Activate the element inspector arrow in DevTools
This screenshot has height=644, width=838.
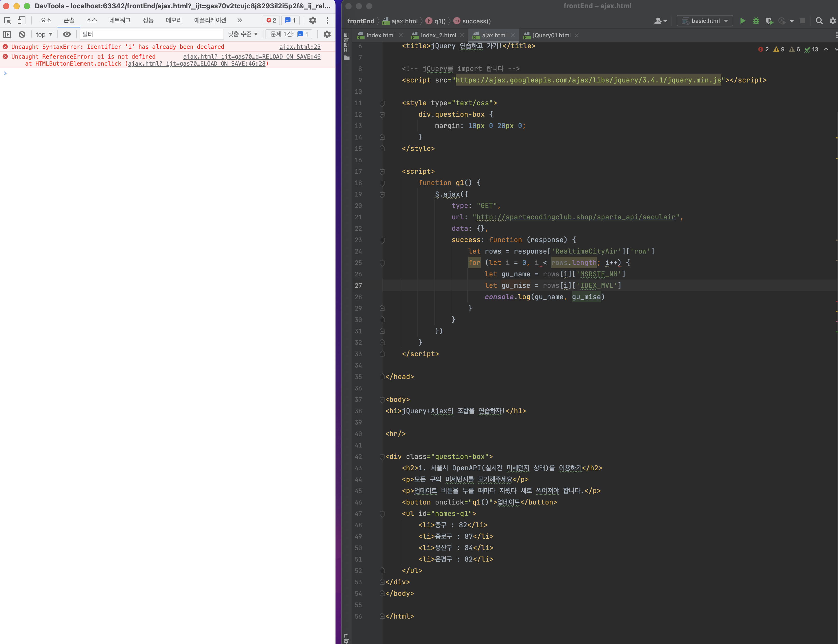(7, 20)
